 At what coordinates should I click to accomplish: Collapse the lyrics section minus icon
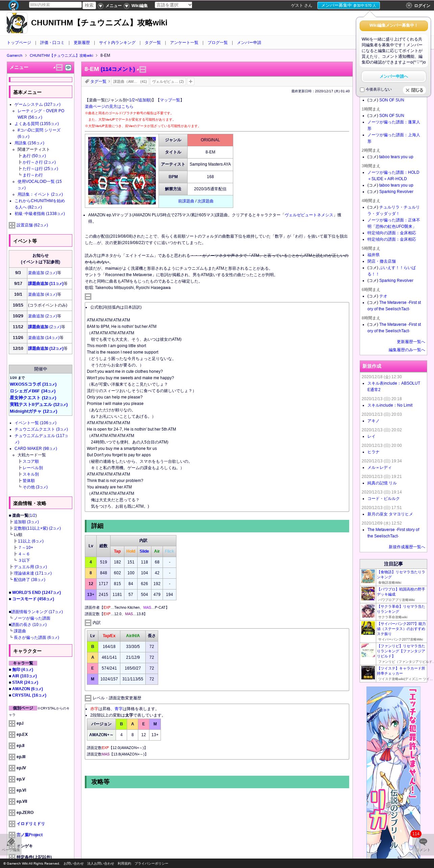[88, 296]
